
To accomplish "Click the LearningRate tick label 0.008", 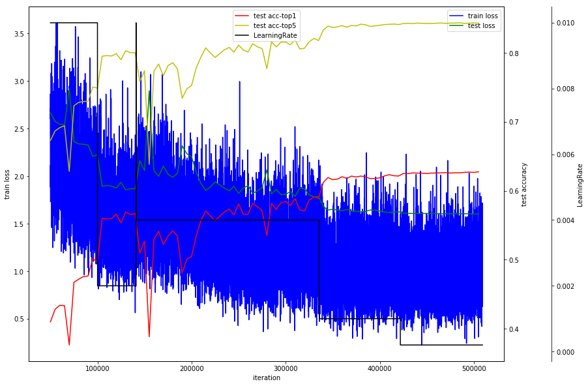I will [565, 89].
